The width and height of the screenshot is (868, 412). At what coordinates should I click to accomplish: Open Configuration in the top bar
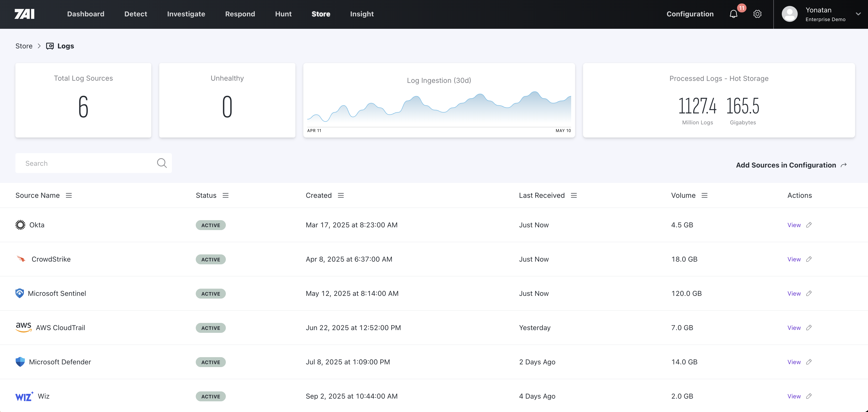690,14
